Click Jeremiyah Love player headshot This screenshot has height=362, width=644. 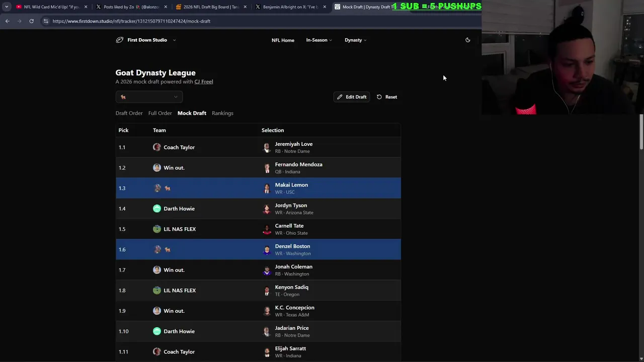click(267, 147)
